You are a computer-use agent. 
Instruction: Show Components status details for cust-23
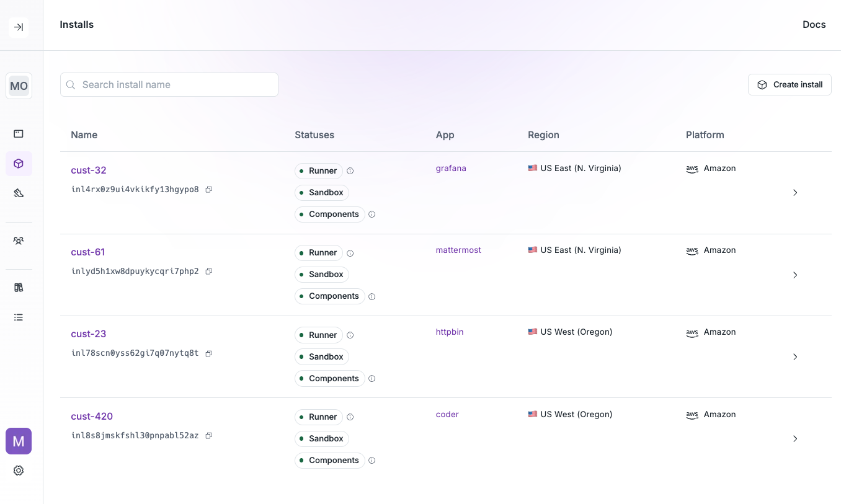372,378
